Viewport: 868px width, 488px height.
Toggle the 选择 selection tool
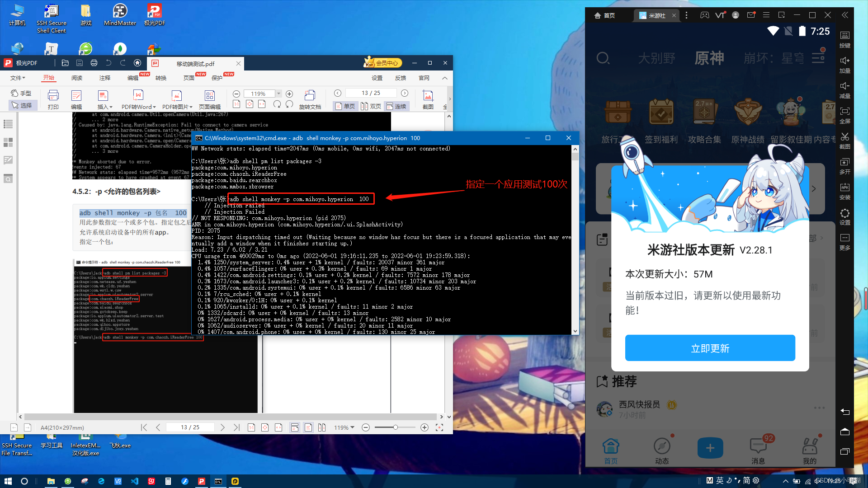pyautogui.click(x=23, y=105)
